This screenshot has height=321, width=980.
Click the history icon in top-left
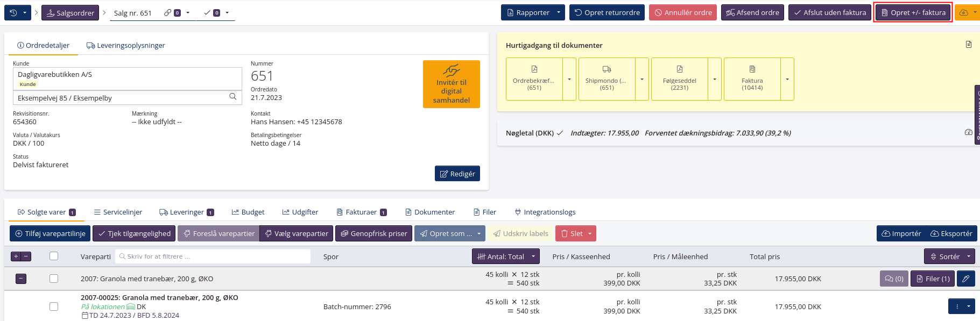(13, 13)
